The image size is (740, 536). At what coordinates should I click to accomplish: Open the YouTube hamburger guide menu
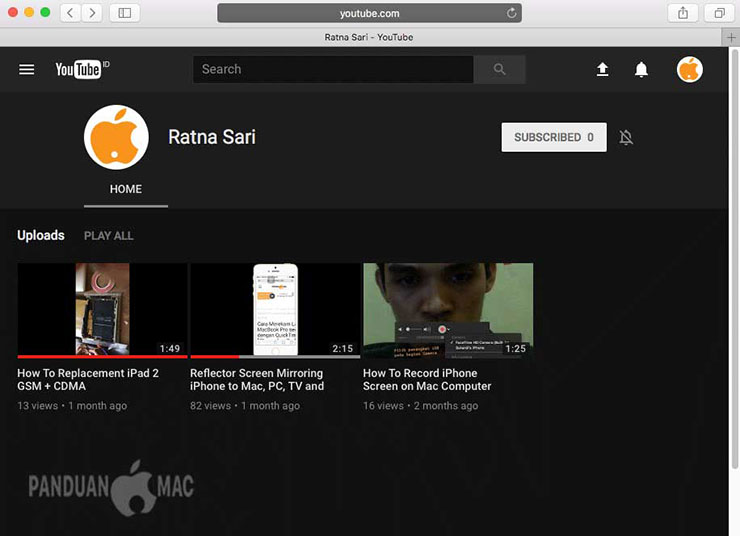(26, 69)
